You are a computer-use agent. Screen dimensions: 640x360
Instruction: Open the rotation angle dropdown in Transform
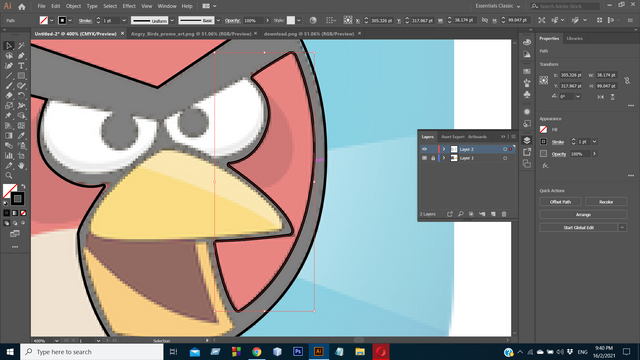pyautogui.click(x=578, y=97)
